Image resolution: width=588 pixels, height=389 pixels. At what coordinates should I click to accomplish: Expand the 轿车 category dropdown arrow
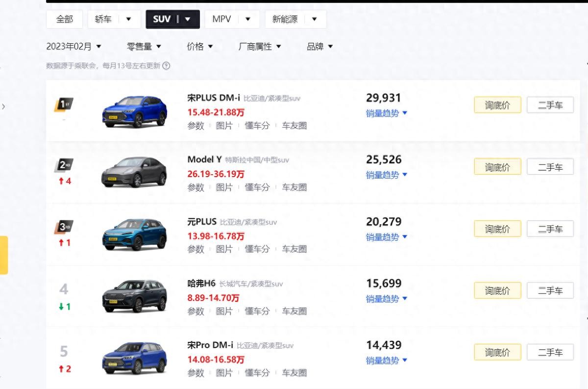129,19
